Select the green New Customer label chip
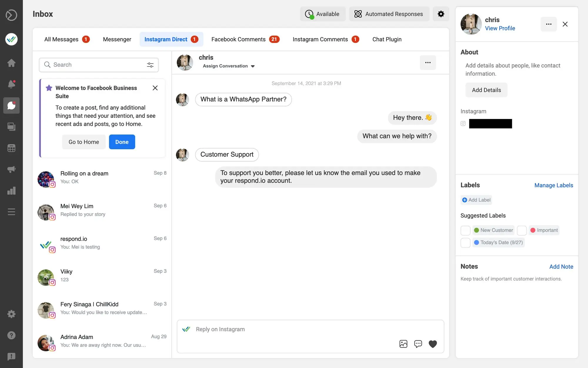This screenshot has height=368, width=588. pyautogui.click(x=493, y=230)
